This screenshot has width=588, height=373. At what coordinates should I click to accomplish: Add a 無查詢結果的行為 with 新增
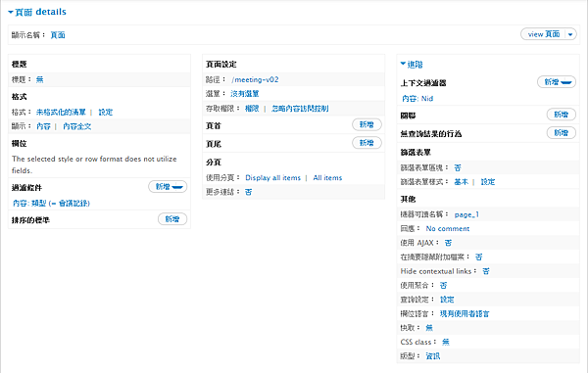point(561,132)
